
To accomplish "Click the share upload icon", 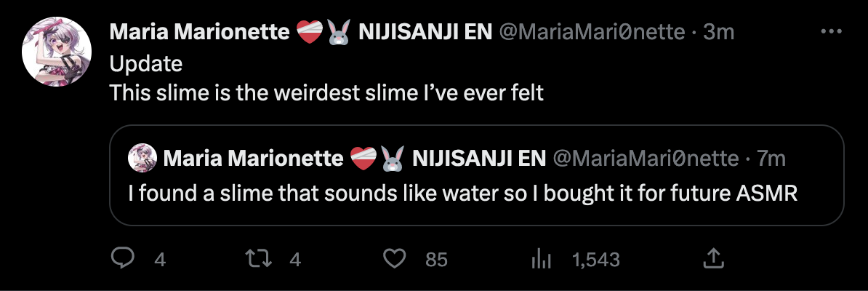I will pyautogui.click(x=713, y=258).
